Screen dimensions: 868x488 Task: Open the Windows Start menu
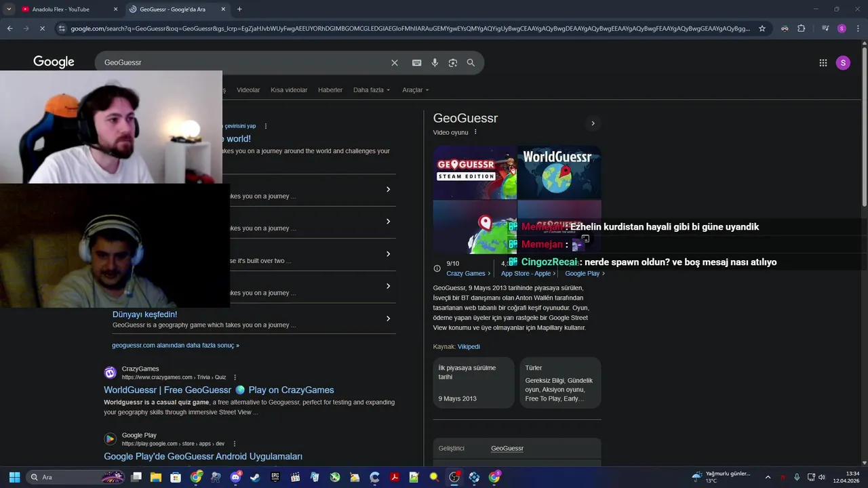coord(14,477)
